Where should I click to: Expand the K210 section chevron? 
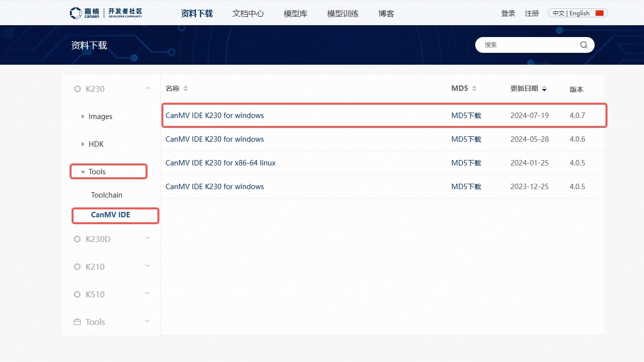coord(147,266)
